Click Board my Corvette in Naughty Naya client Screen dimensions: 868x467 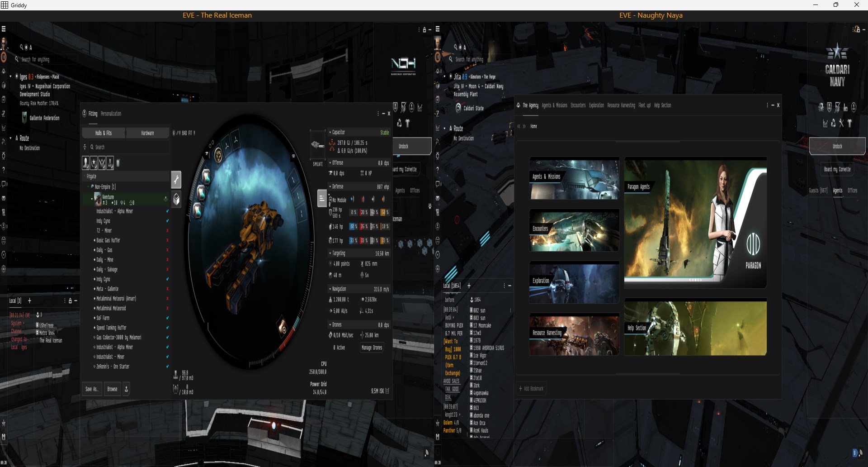click(x=837, y=169)
